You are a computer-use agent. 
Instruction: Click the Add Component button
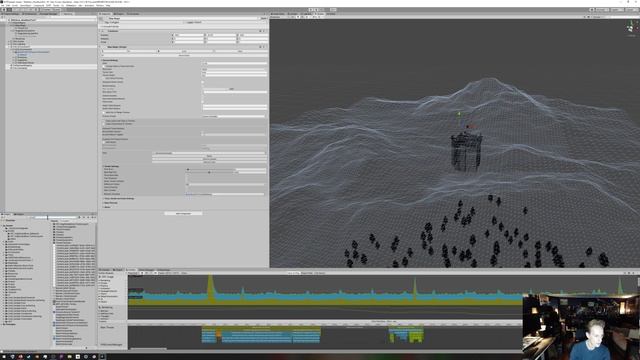pos(183,213)
